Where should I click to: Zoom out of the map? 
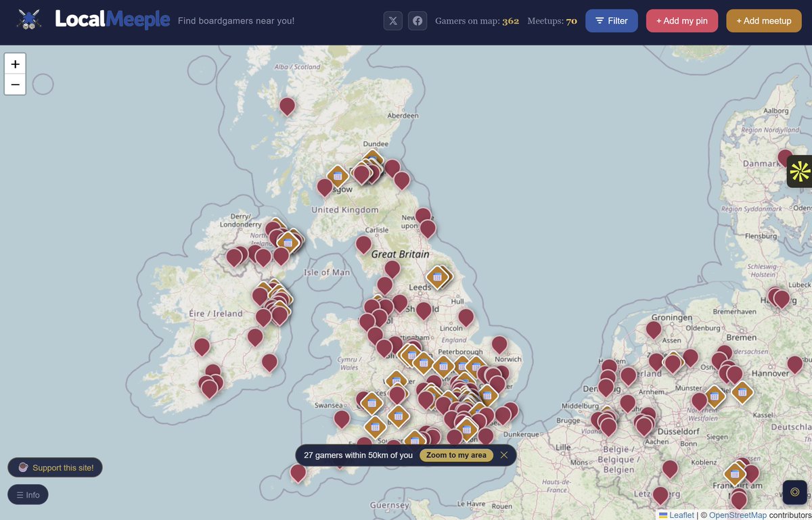coord(15,85)
